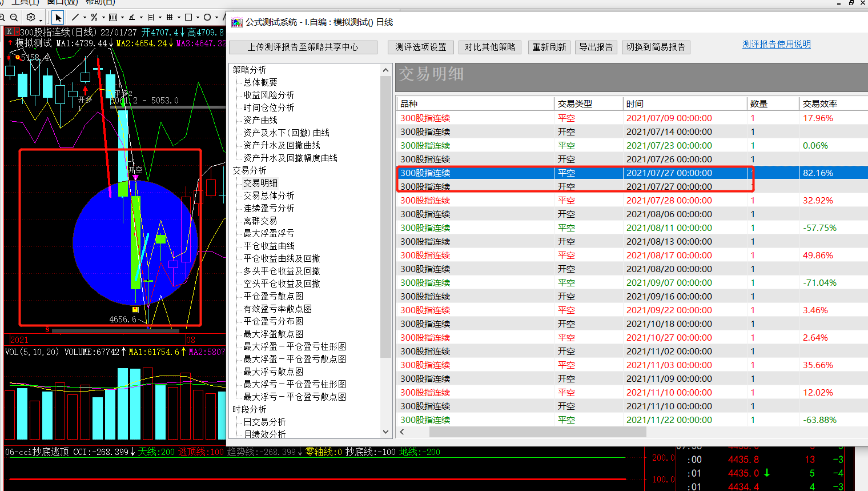Open the red dropdown beside K icon
The image size is (868, 491).
[x=17, y=32]
